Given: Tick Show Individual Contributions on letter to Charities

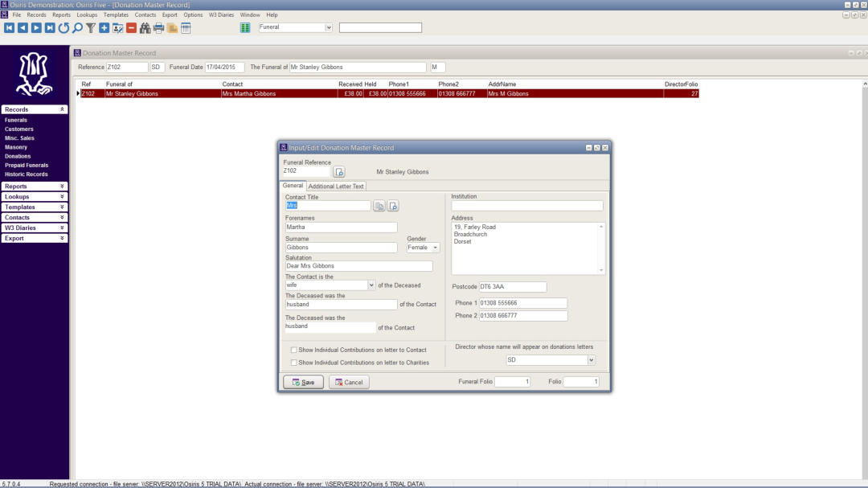Looking at the screenshot, I should [294, 363].
